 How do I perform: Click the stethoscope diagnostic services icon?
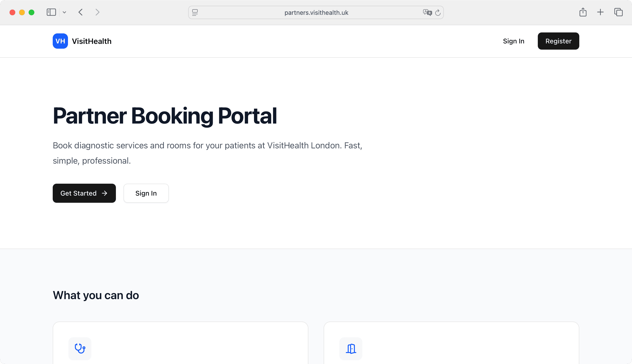pyautogui.click(x=80, y=348)
